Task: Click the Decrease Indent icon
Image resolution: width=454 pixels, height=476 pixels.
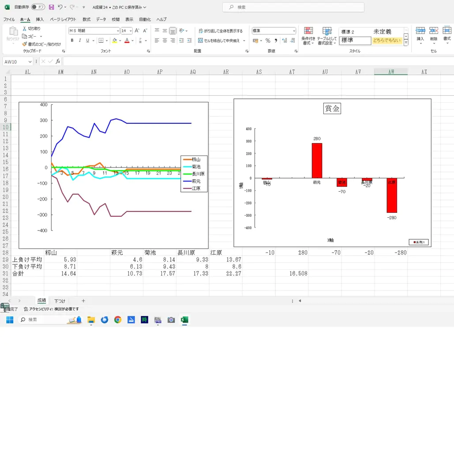Action: 181,41
